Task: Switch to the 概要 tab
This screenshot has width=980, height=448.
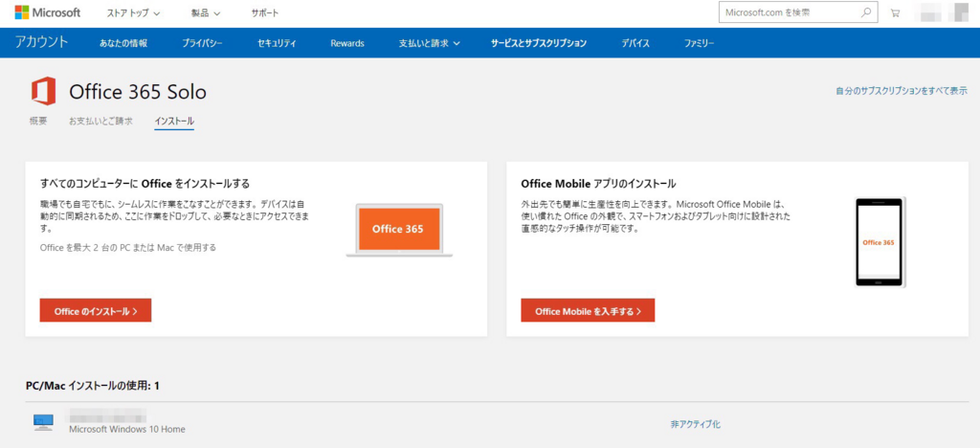Action: pos(38,122)
